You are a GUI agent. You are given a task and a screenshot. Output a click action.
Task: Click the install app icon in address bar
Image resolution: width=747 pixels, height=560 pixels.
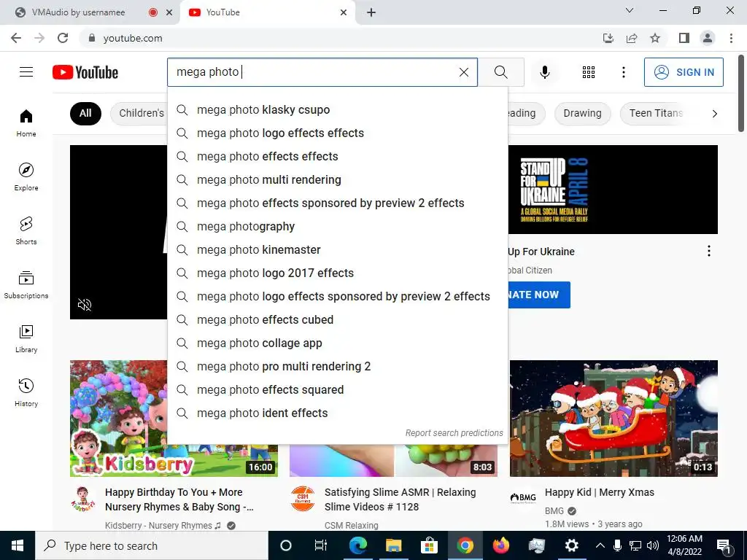608,38
